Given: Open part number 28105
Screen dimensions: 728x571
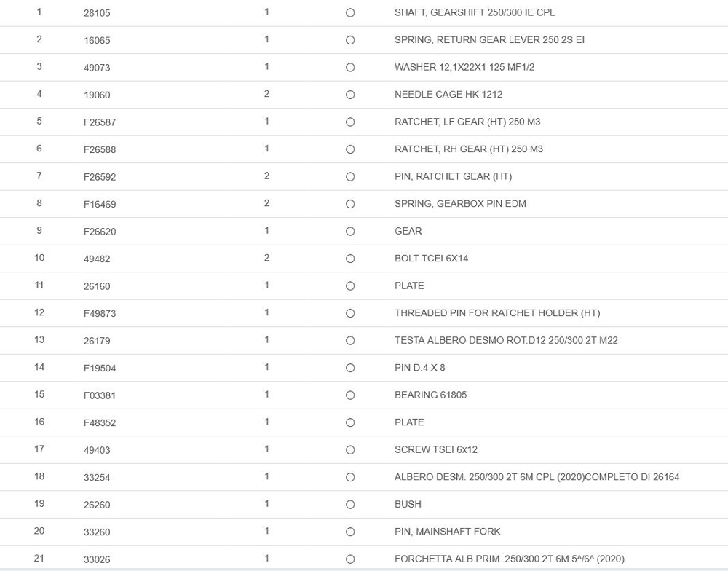Looking at the screenshot, I should pos(97,13).
